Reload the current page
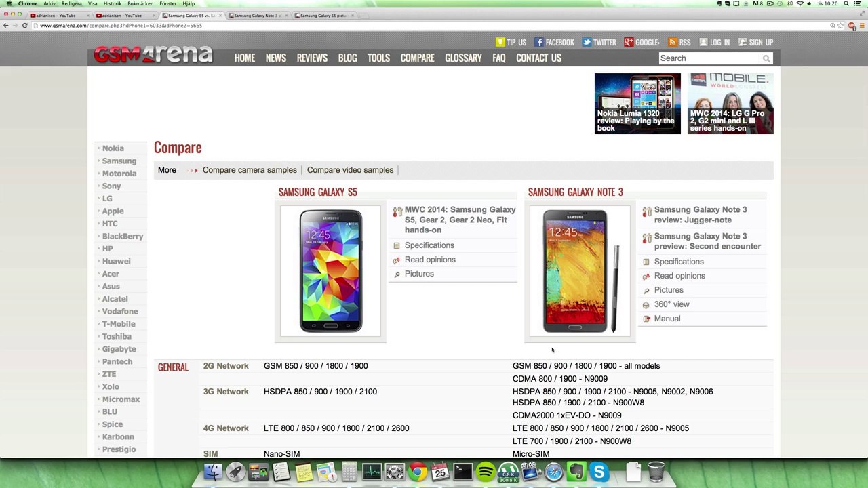The height and width of the screenshot is (488, 868). [x=24, y=26]
